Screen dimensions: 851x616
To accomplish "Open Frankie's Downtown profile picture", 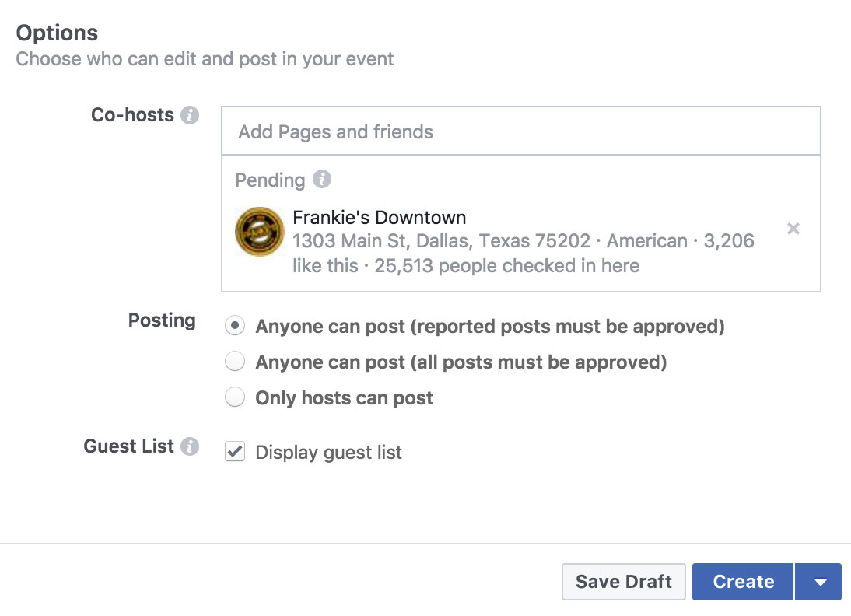I will pos(260,232).
